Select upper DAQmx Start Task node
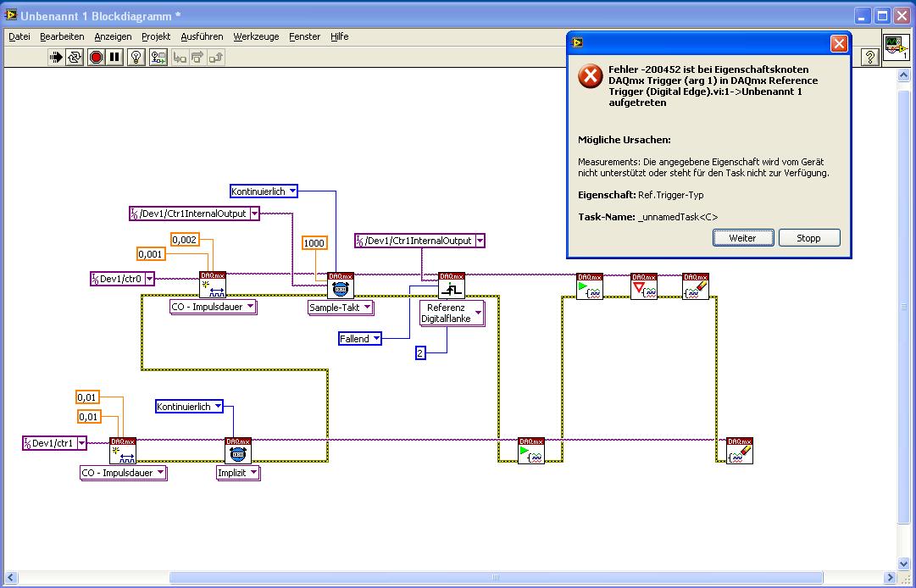This screenshot has width=916, height=588. (x=590, y=286)
